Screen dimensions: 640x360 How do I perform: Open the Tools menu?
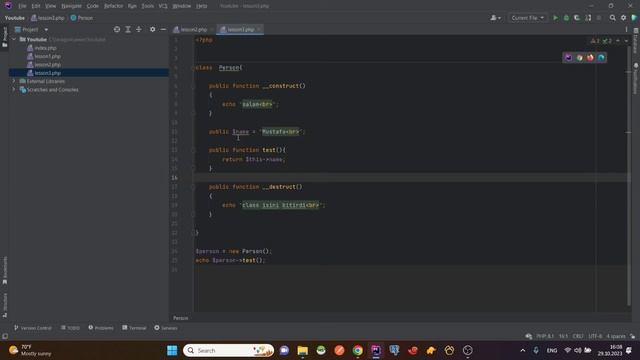pos(148,6)
